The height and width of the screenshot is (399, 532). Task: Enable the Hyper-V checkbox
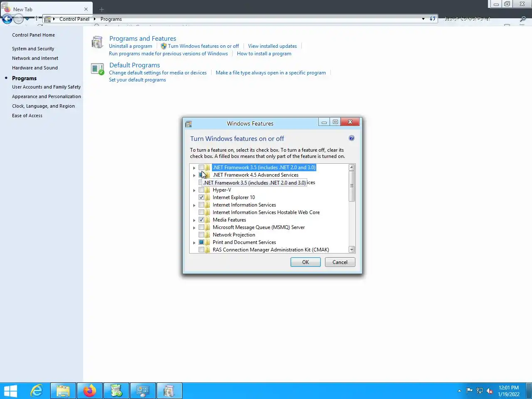[x=202, y=190]
